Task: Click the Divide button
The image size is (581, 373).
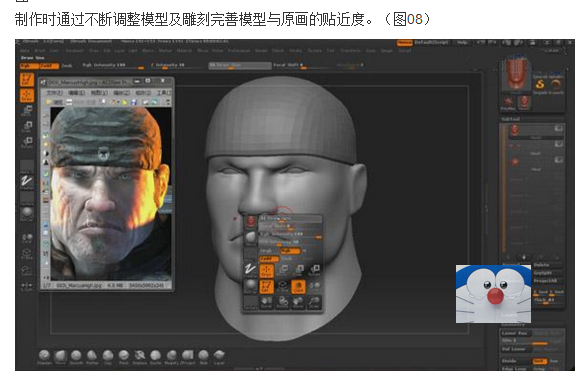Action: pyautogui.click(x=517, y=361)
